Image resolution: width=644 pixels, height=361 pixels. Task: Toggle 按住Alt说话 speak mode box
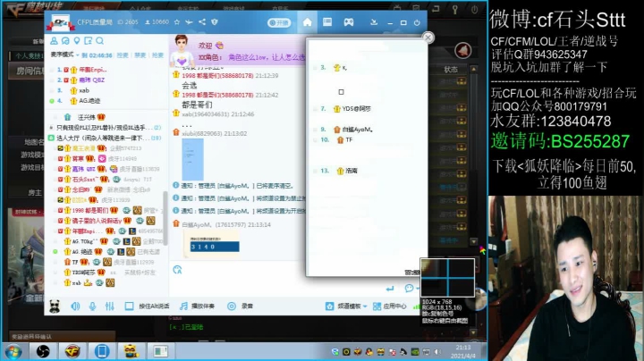pos(129,306)
